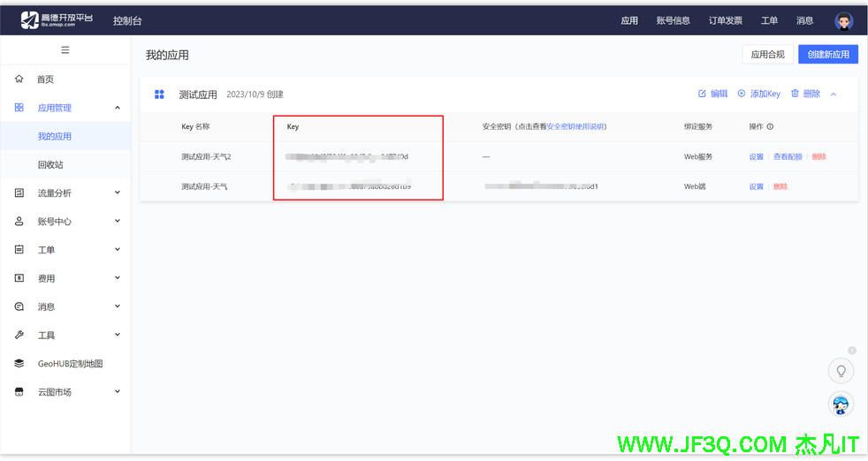Click the 测试应用 app grid icon
This screenshot has width=868, height=461.
(160, 94)
